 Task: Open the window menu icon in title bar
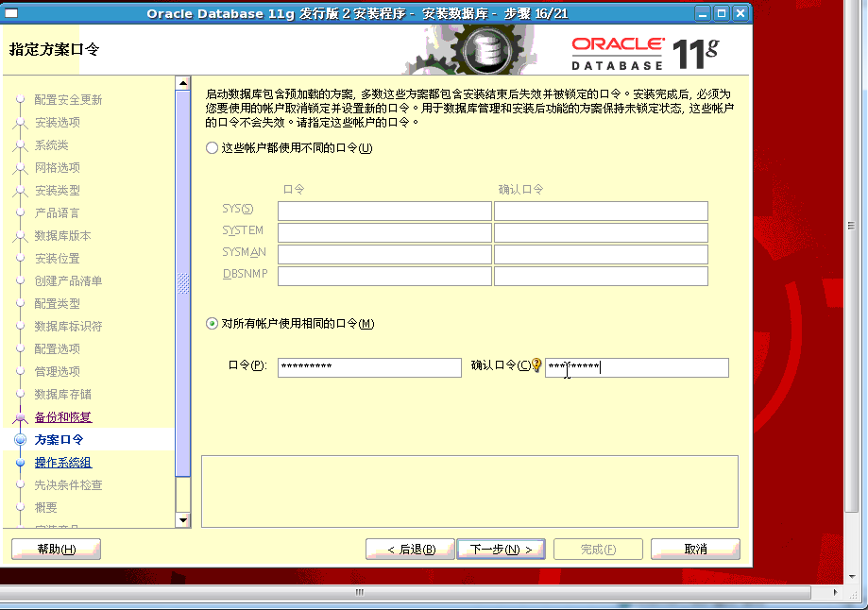pos(11,13)
